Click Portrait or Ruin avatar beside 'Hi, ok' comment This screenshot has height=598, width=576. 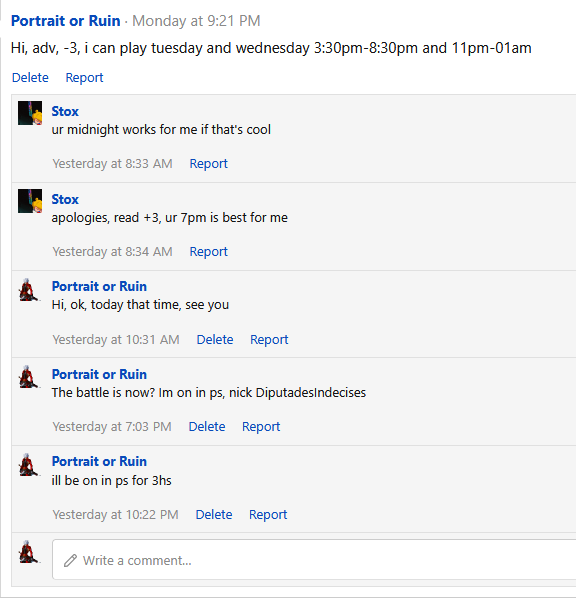(29, 290)
